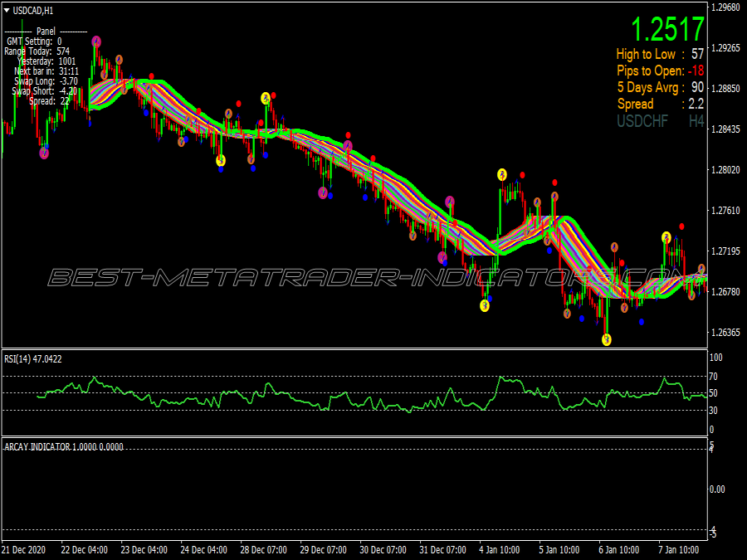The height and width of the screenshot is (560, 747).
Task: Click the 1.28020 price axis label
Action: click(x=725, y=170)
